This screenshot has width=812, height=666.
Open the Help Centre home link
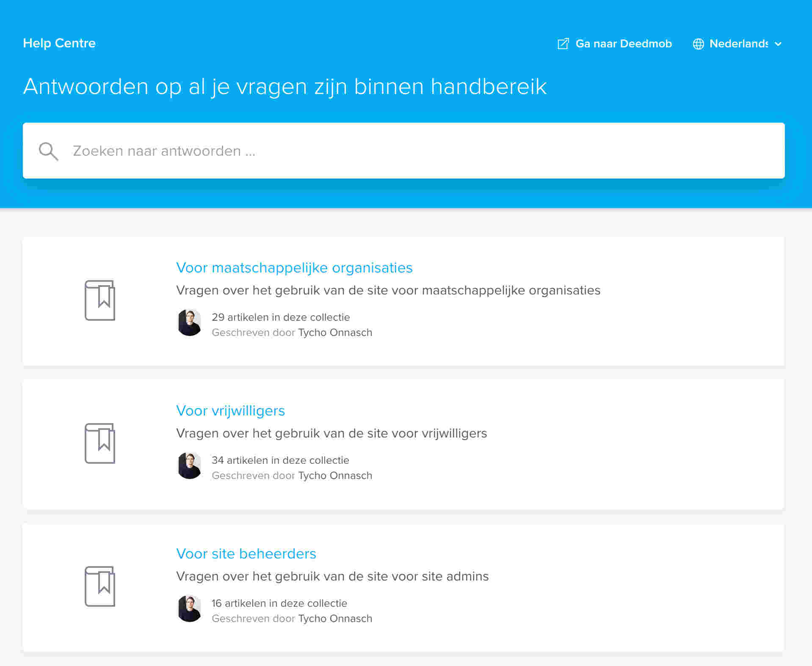coord(59,43)
